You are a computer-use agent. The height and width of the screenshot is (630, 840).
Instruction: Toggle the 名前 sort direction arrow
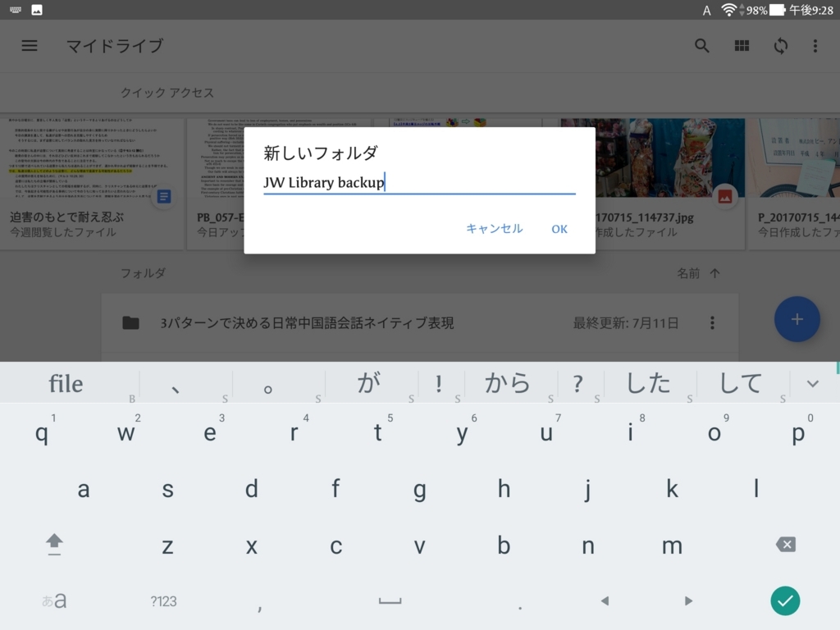coord(714,273)
